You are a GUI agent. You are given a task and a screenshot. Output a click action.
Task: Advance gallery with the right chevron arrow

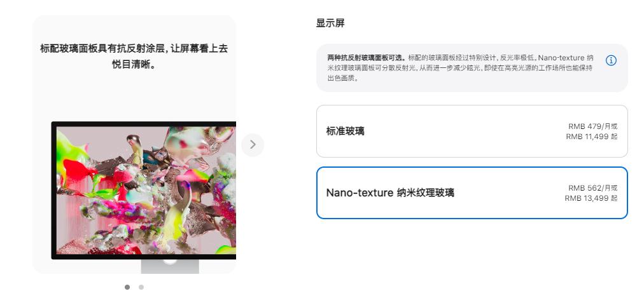pyautogui.click(x=253, y=145)
